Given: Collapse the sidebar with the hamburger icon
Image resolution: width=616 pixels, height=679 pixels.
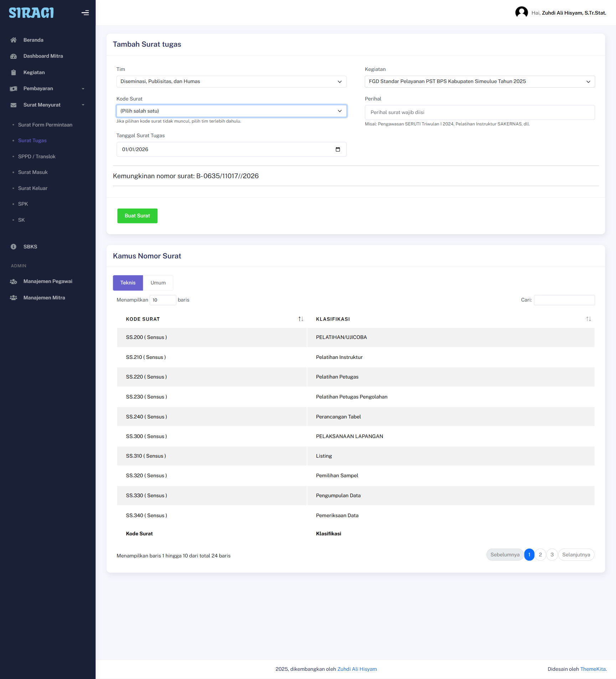Looking at the screenshot, I should coord(85,13).
